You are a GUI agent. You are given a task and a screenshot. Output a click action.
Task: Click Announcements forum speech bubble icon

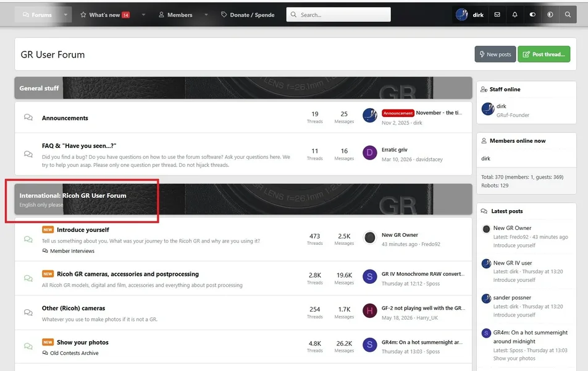coord(28,117)
